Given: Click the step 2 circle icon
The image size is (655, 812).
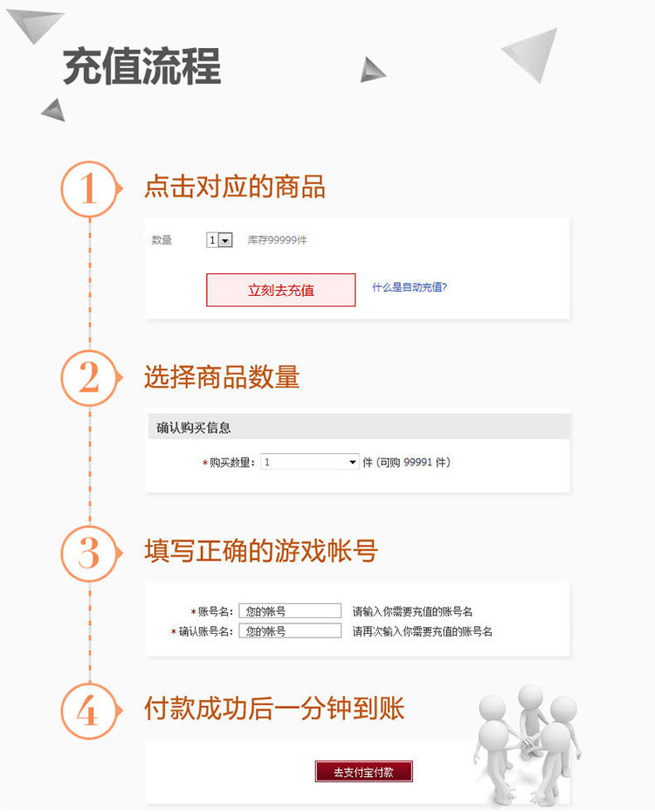Looking at the screenshot, I should click(91, 378).
